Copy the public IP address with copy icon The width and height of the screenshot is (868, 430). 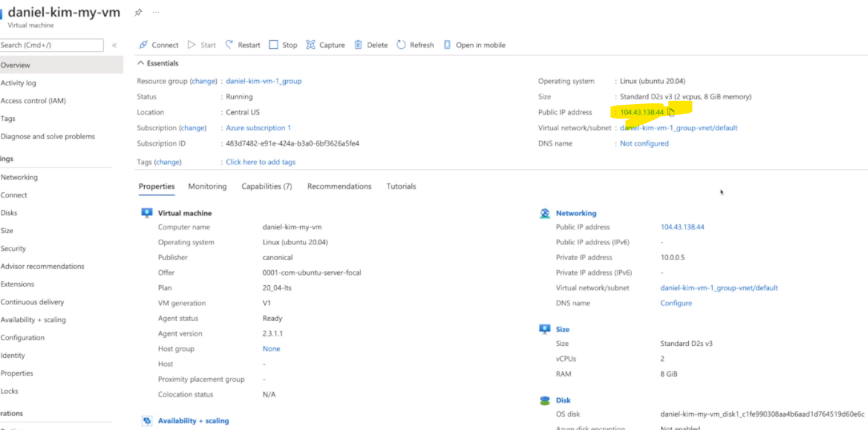[671, 112]
